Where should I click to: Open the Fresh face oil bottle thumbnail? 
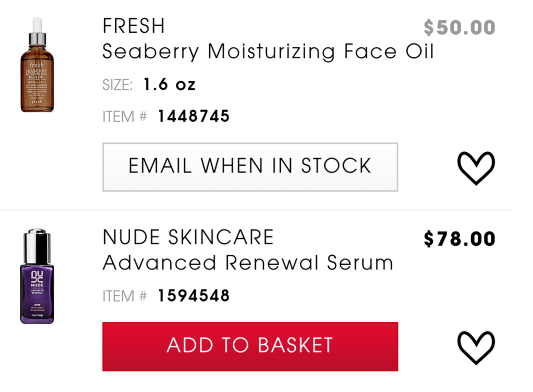[x=37, y=64]
